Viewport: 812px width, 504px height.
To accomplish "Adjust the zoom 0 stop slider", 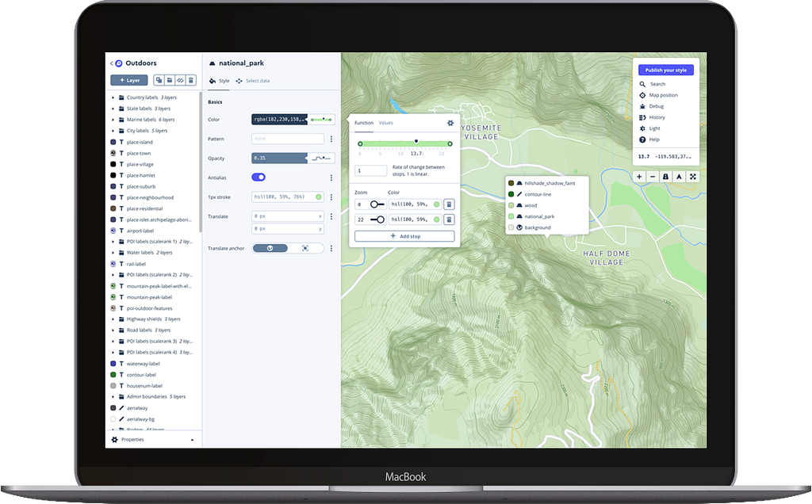I will (x=377, y=204).
